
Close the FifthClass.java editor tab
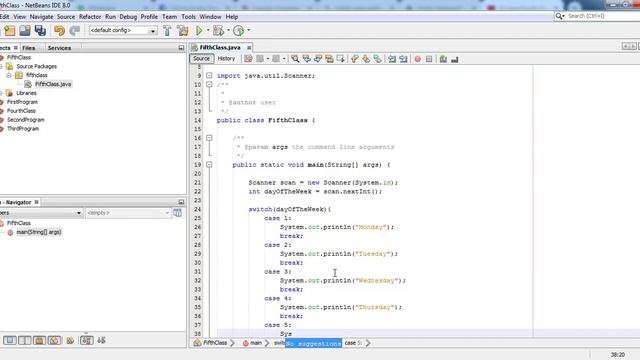tap(249, 48)
